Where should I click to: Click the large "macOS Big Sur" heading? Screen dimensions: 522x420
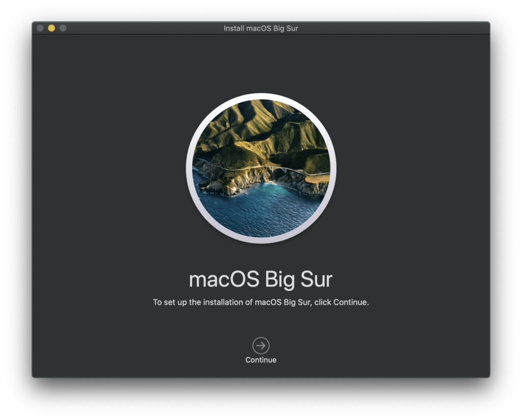click(260, 279)
